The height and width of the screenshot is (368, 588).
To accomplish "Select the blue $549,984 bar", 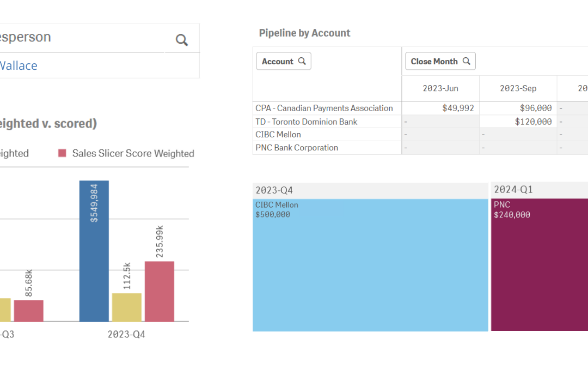I will pyautogui.click(x=94, y=251).
